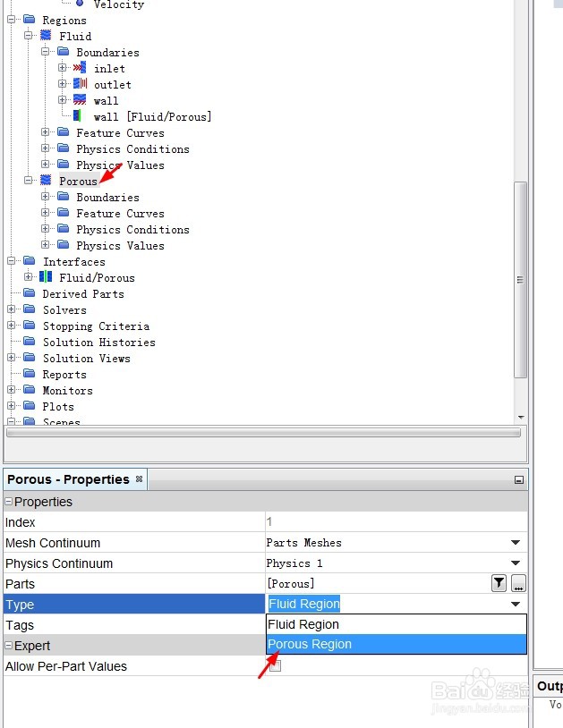
Task: Click the Interfaces folder icon
Action: point(30,261)
